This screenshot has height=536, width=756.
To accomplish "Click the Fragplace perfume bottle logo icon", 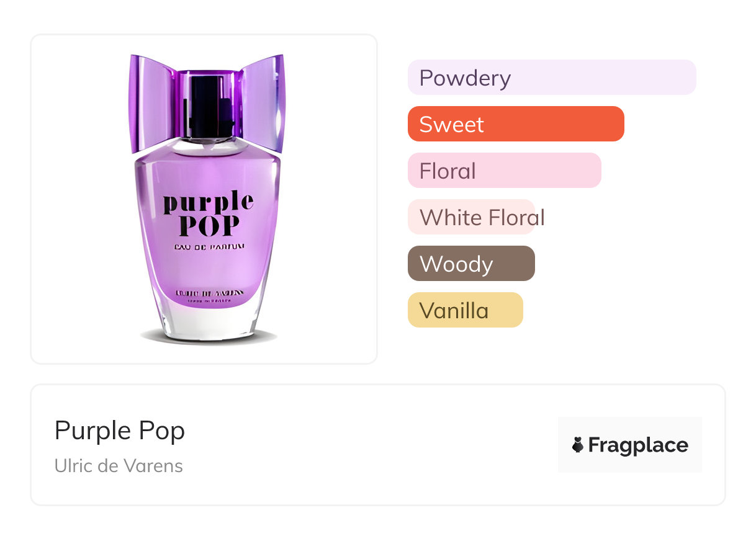I will pyautogui.click(x=578, y=445).
